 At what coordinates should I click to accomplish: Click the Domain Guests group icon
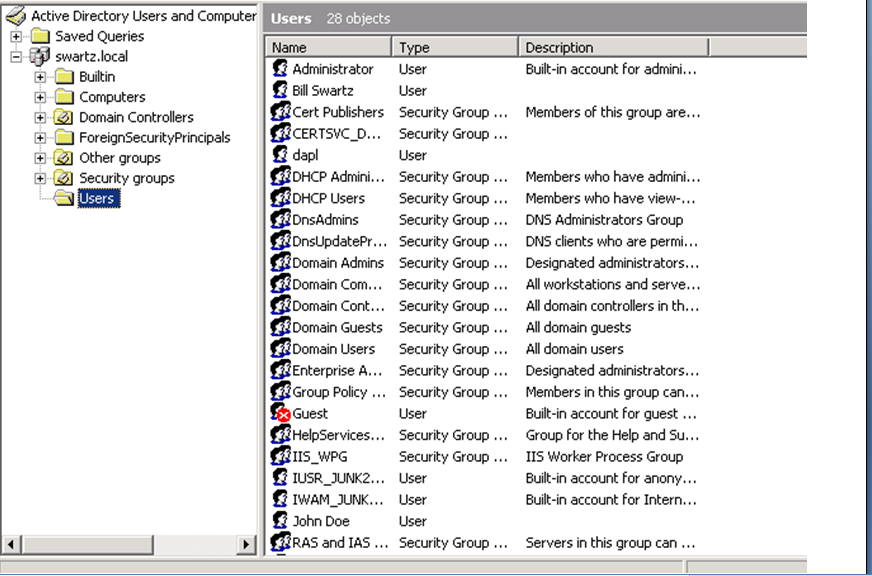(x=280, y=327)
